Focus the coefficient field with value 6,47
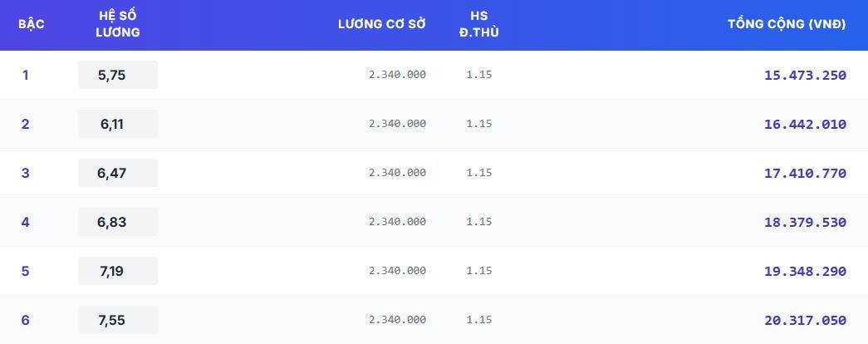This screenshot has height=344, width=868. click(117, 173)
